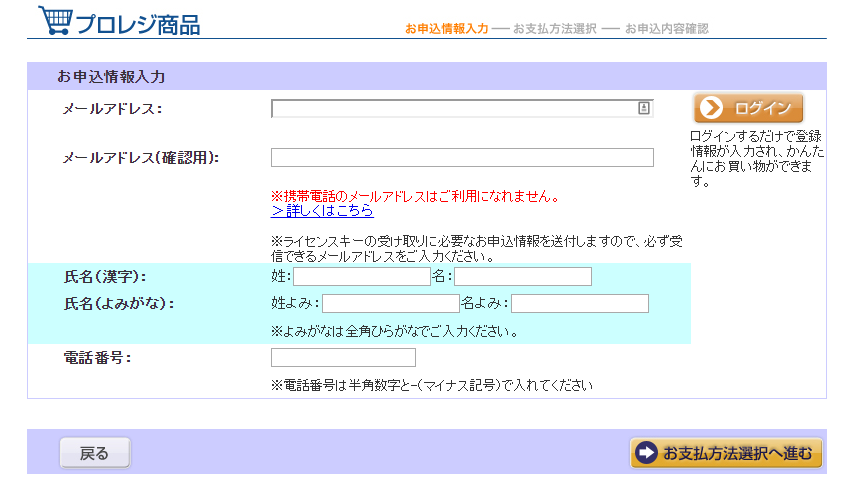
Task: Click the 氏名(よみがな): label
Action: [x=119, y=304]
